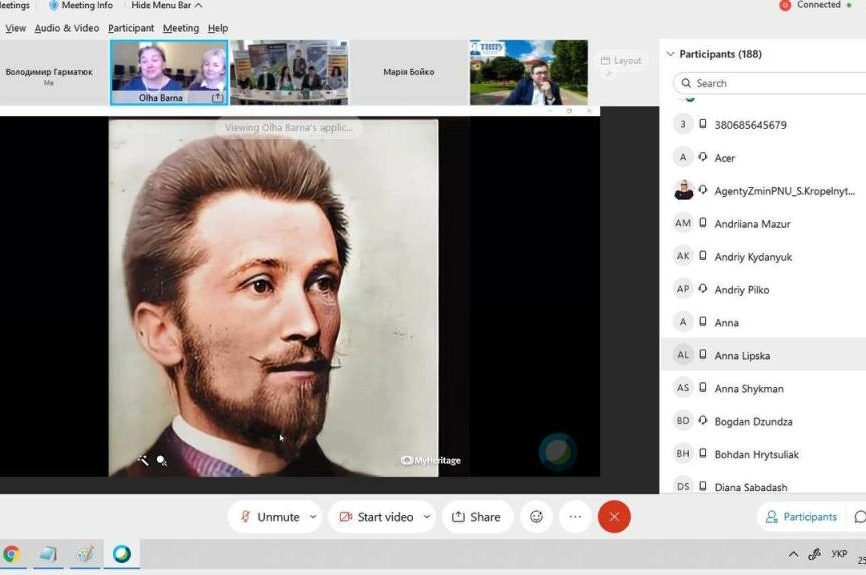The height and width of the screenshot is (575, 866).
Task: Expand video options arrow beside Start video
Action: coord(427,517)
